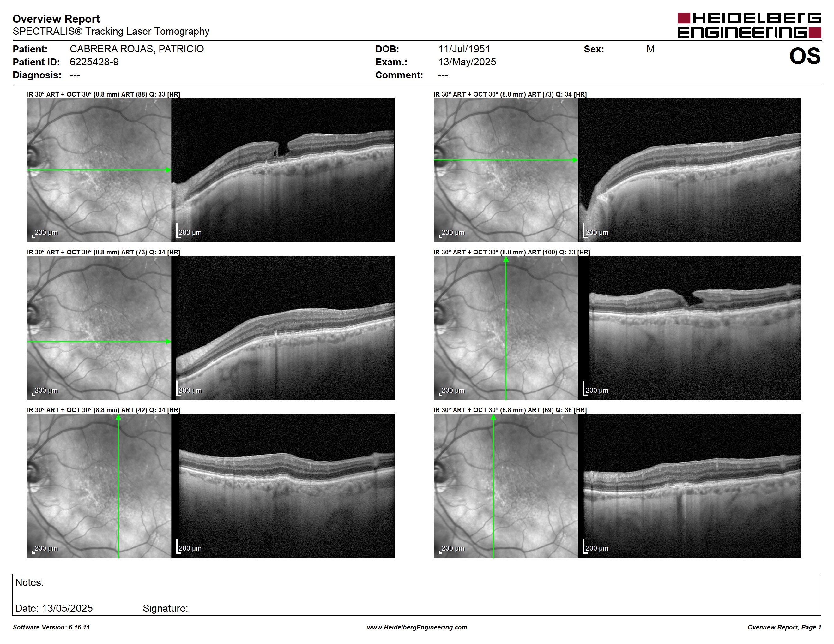Screen dimensions: 834x644
Task: Open the www.HeidelbergEngineering.com link
Action: (x=417, y=627)
